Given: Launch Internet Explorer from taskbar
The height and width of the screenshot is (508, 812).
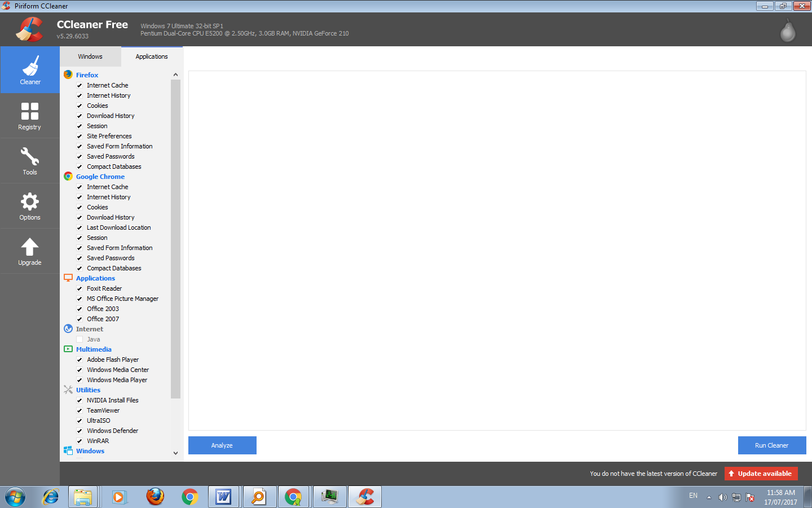Looking at the screenshot, I should (51, 497).
